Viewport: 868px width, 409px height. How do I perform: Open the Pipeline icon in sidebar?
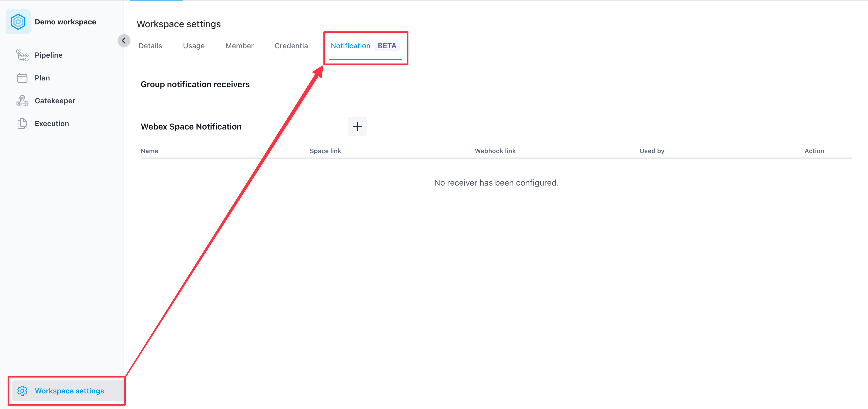[22, 55]
